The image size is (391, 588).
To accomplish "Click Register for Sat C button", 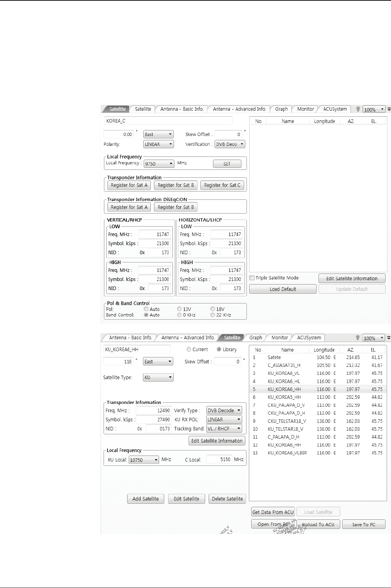I will click(222, 185).
